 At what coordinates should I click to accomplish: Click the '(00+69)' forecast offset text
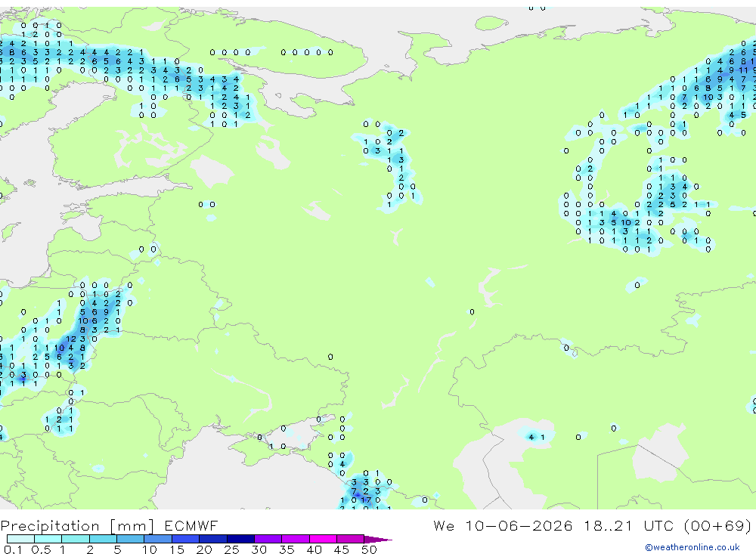pos(717,525)
